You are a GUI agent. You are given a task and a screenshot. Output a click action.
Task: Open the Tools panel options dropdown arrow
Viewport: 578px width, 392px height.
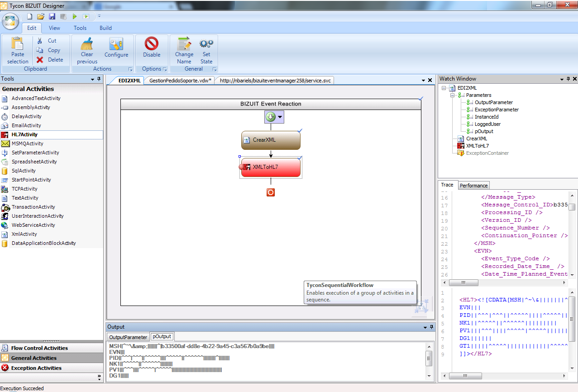tap(92, 79)
